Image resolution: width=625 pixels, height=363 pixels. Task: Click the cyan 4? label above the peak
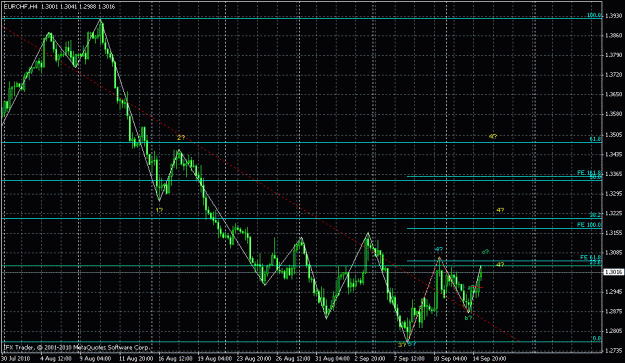click(438, 250)
